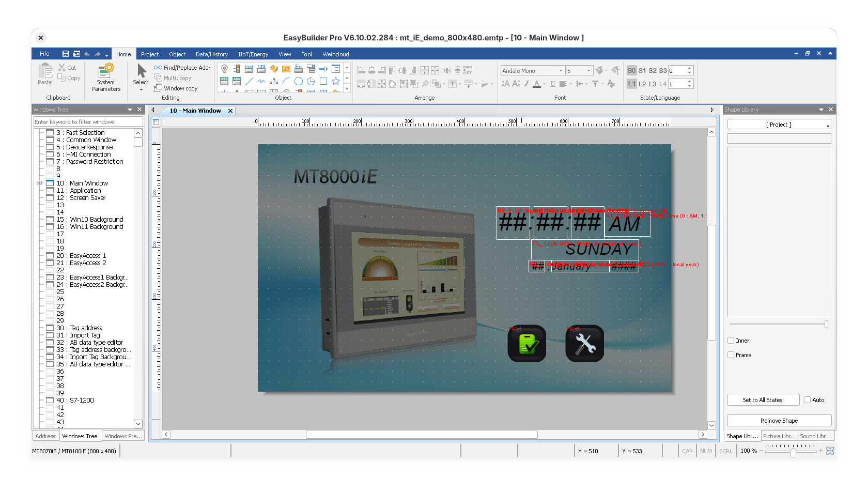Toggle the Auto checkbox
The width and height of the screenshot is (868, 493).
(x=808, y=400)
